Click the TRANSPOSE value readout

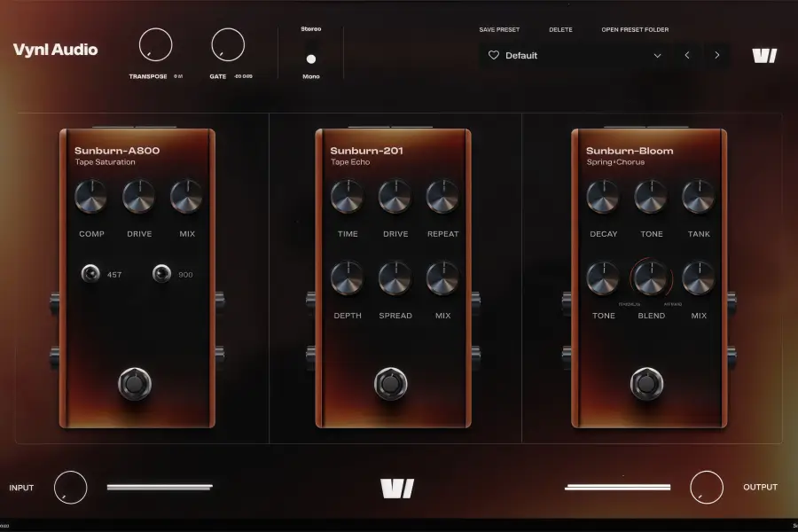[178, 76]
